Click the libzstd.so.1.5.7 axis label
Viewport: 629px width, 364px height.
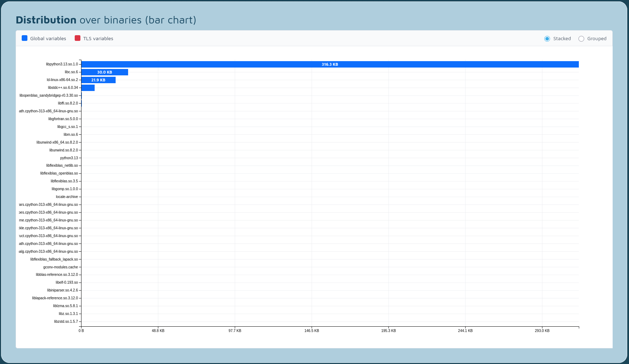tap(66, 322)
